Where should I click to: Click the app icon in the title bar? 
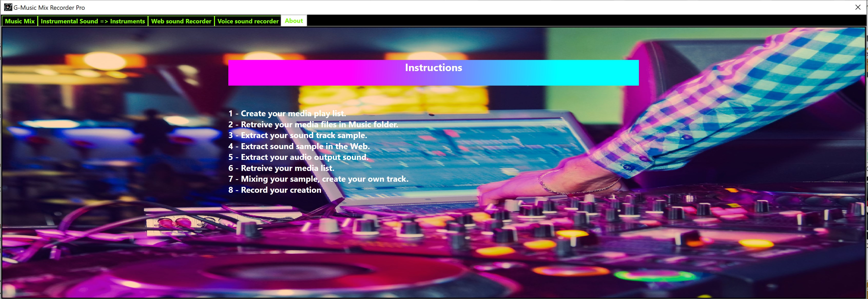pos(8,7)
